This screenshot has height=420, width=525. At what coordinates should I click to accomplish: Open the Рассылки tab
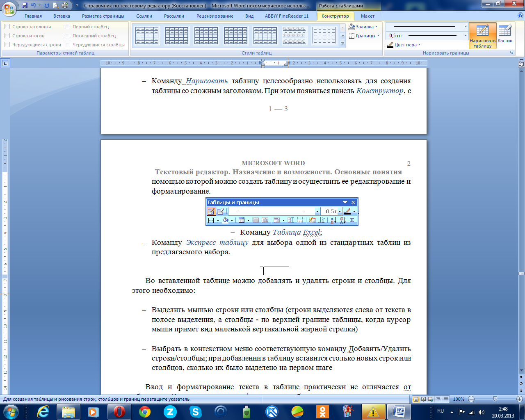pyautogui.click(x=174, y=16)
